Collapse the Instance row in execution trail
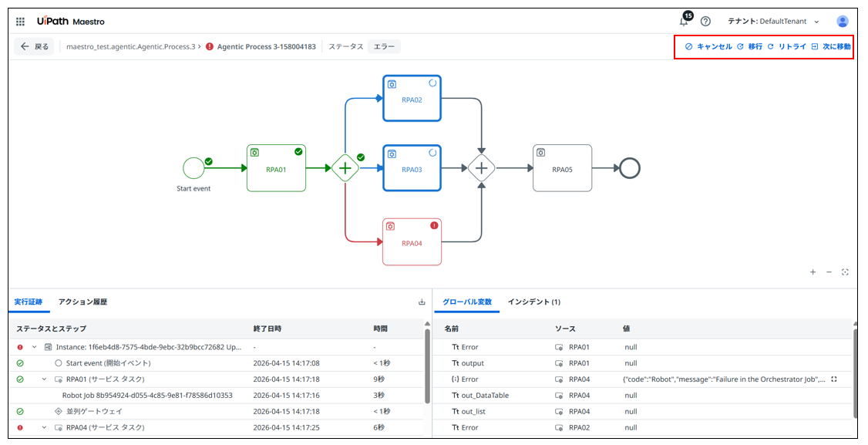This screenshot has height=445, width=868. tap(34, 347)
